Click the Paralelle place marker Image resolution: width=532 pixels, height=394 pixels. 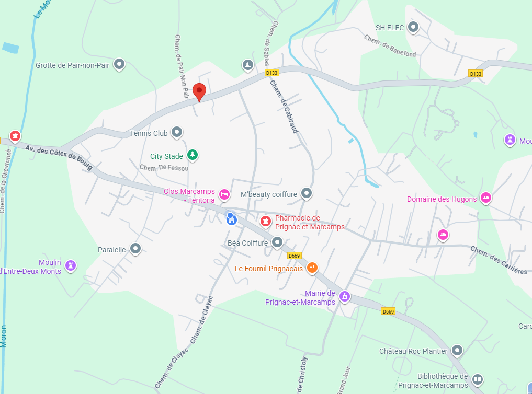(135, 249)
